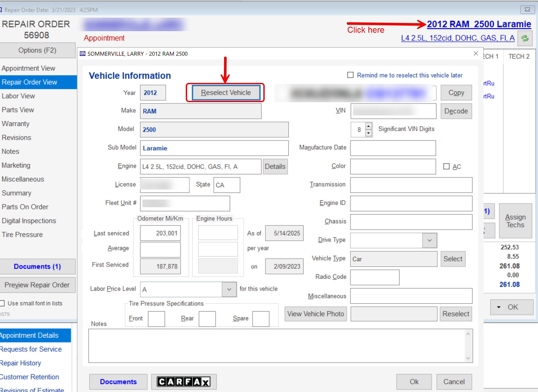Image resolution: width=538 pixels, height=392 pixels.
Task: Click Select next to Vehicle Type
Action: (453, 259)
